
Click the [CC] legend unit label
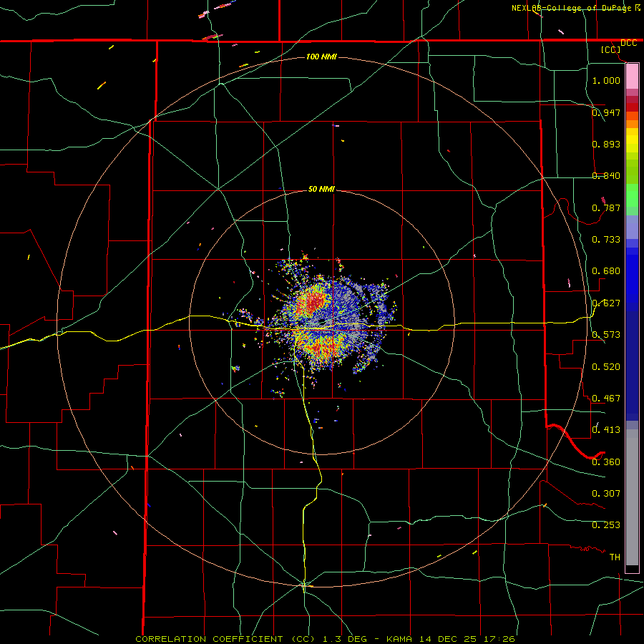coord(611,49)
